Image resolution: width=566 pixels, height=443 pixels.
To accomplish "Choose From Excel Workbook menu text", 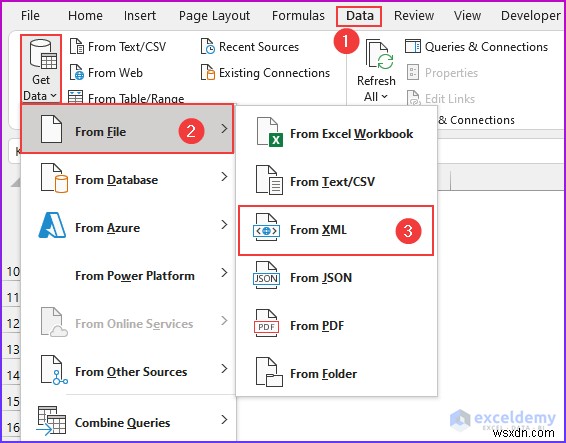I will 351,134.
